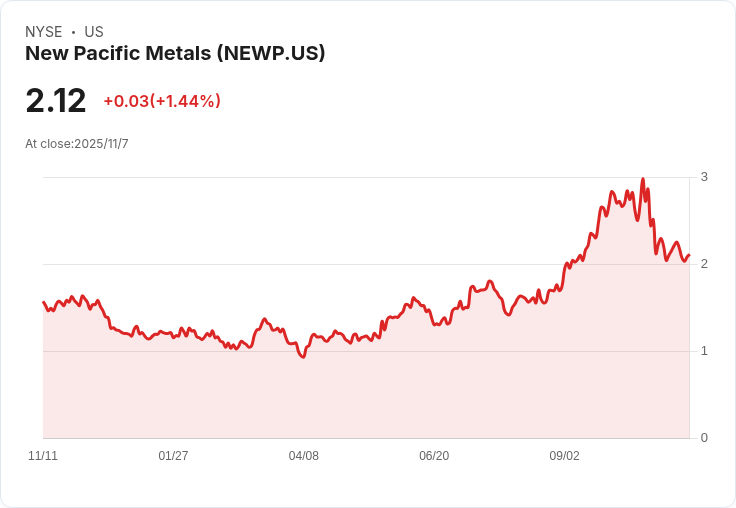Click the 2 label on the y-axis

coord(704,264)
